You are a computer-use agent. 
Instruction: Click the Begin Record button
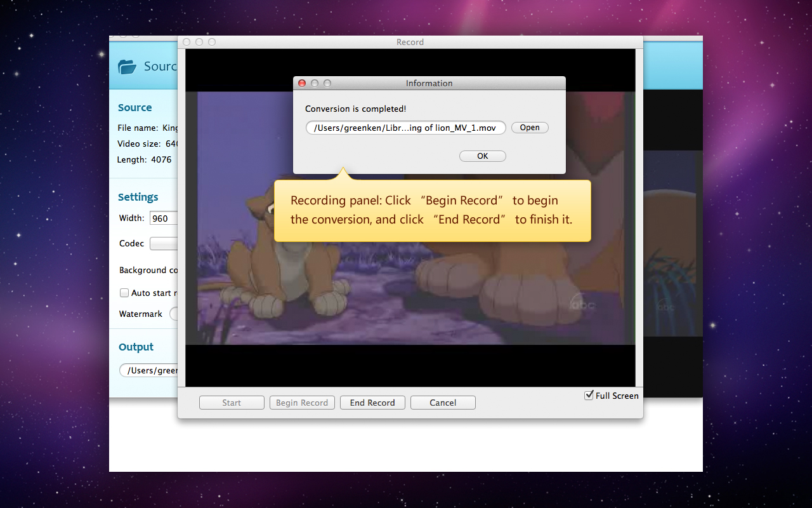coord(302,403)
